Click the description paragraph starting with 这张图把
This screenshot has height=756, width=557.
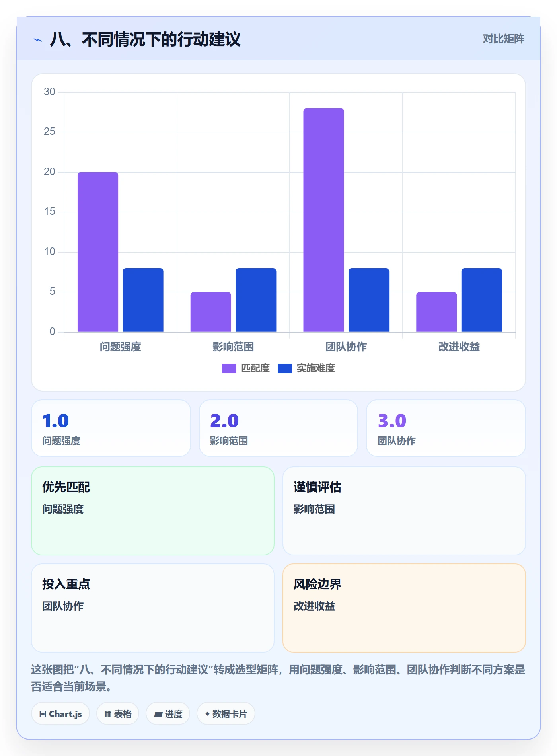coord(278,678)
